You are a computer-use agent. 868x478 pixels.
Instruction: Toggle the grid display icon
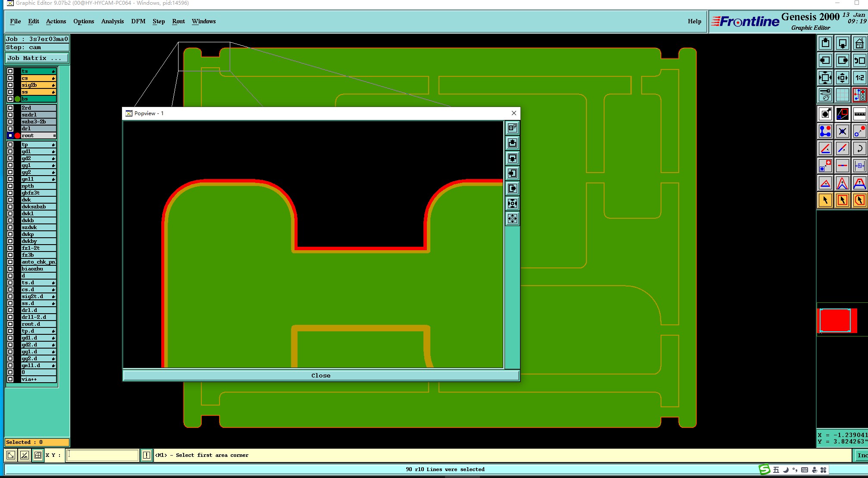[x=842, y=95]
